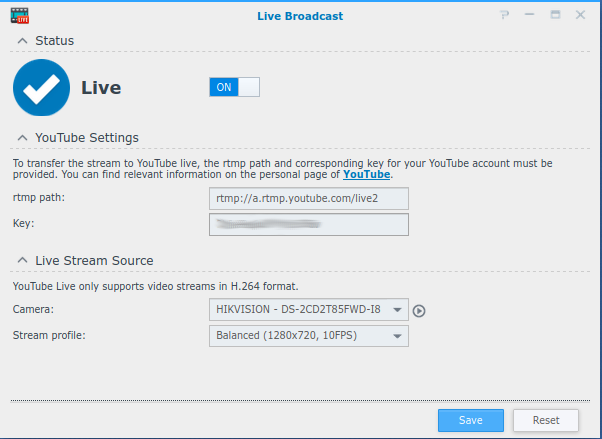Open help via the question mark icon
This screenshot has width=602, height=439.
tap(504, 15)
